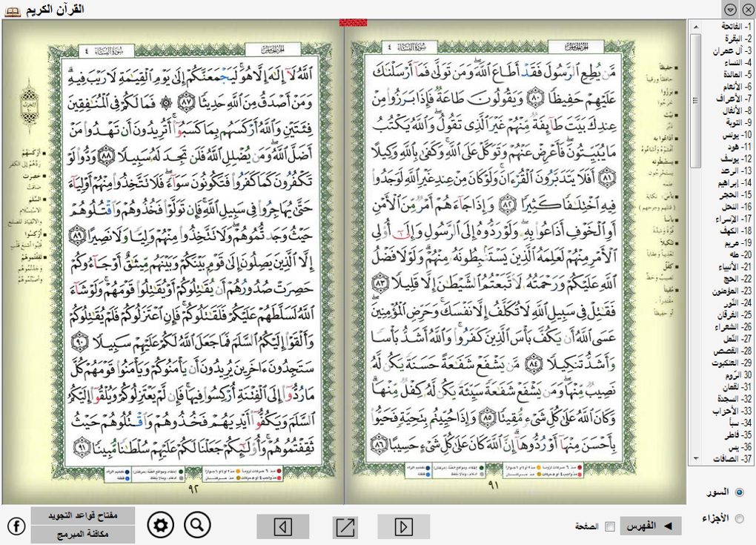756x545 pixels.
Task: Click the red bookmark marker at the page top
Action: point(354,22)
